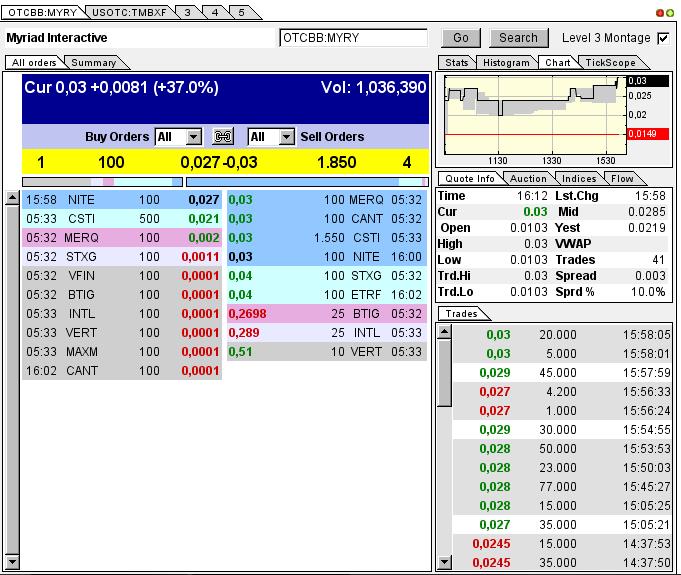Click the Spread value 0.003
Image resolution: width=681 pixels, height=575 pixels.
tap(650, 276)
